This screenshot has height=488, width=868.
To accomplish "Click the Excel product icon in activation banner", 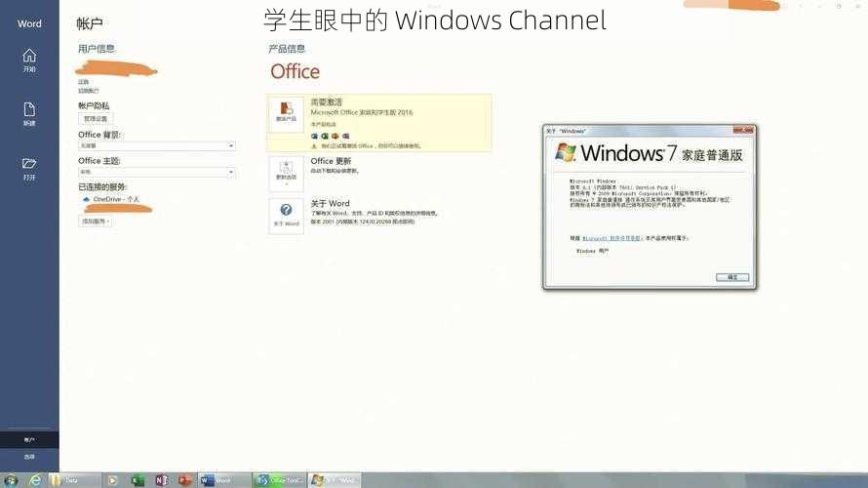I will click(325, 136).
